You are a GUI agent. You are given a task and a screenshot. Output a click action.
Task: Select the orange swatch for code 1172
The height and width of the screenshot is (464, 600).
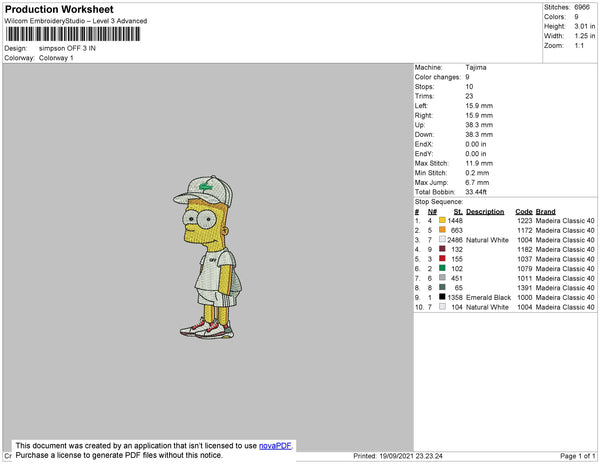click(442, 230)
